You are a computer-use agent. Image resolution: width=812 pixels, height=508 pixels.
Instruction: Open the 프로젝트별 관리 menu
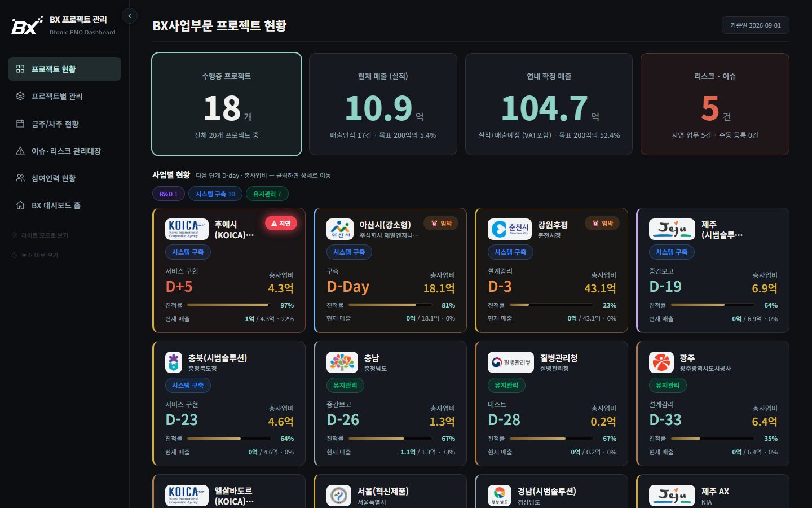pyautogui.click(x=64, y=96)
